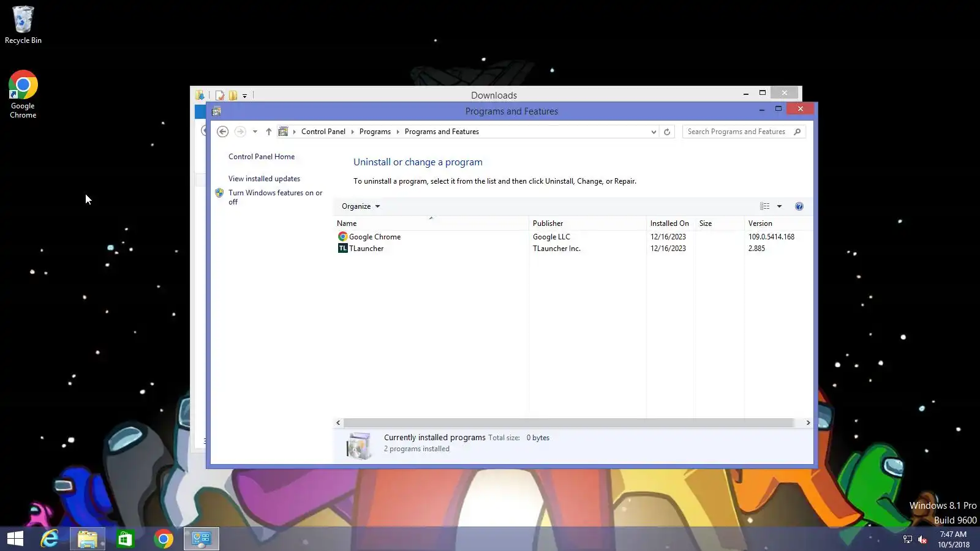Screen dimensions: 980x551
Task: Expand the address bar history dropdown
Action: (x=654, y=132)
